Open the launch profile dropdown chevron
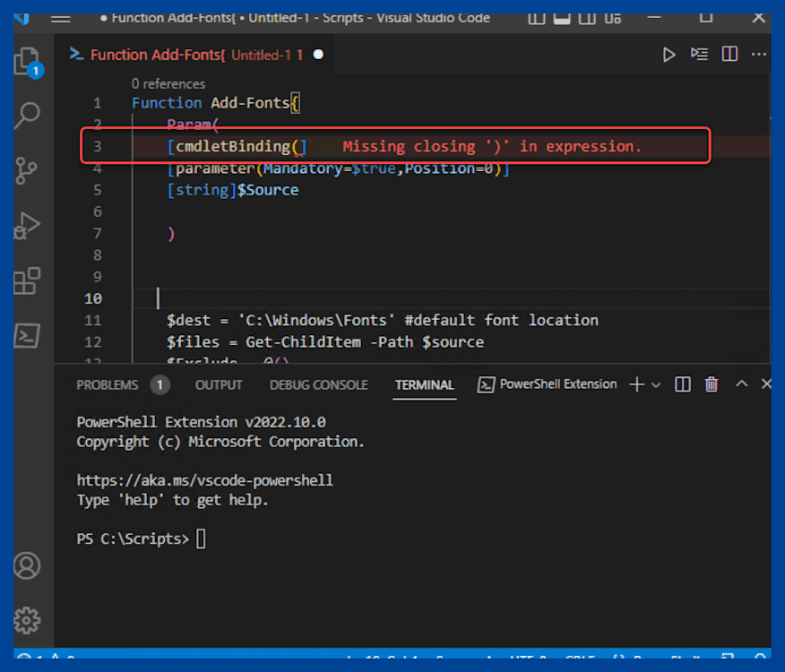The height and width of the screenshot is (672, 785). coord(656,385)
